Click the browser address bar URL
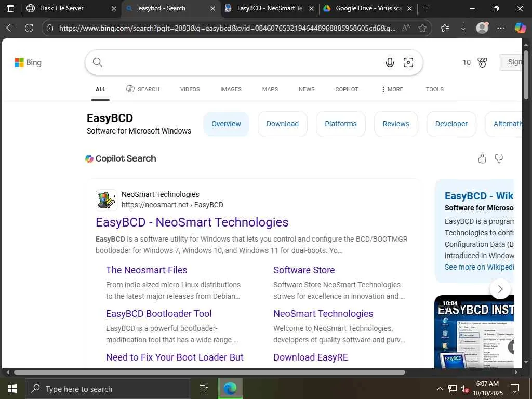532x399 pixels. [227, 28]
